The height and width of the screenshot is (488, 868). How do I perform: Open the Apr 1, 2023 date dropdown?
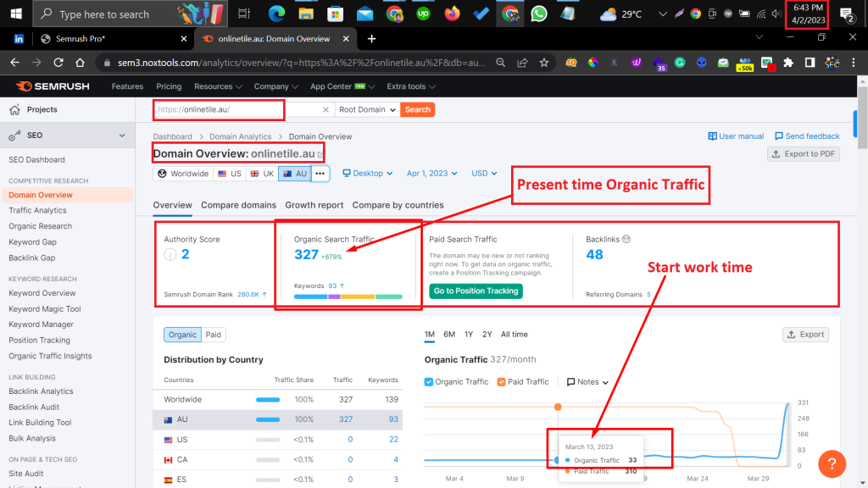(x=431, y=173)
